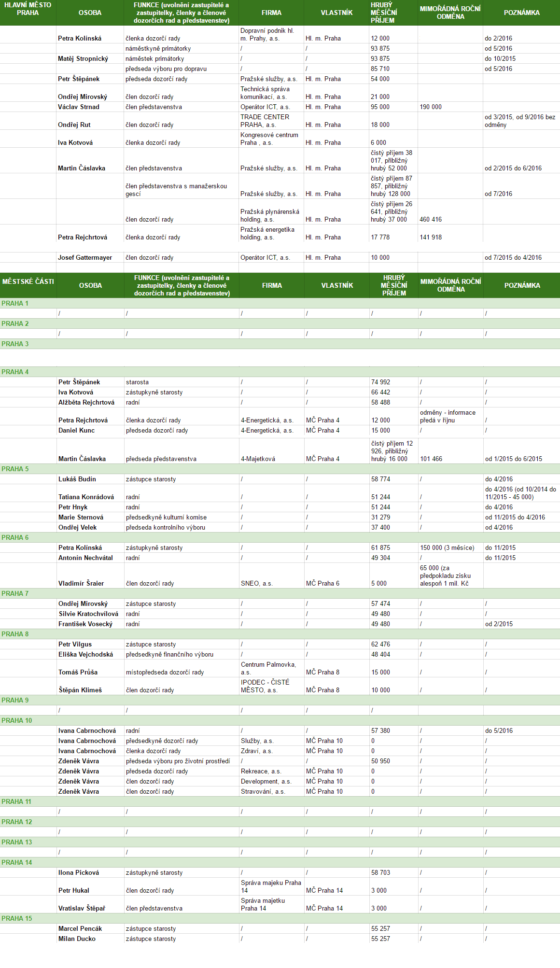Select the Dopravní podnik hl. m. Prahy cell
Viewport: 560px width, 968px height.
pos(267,34)
